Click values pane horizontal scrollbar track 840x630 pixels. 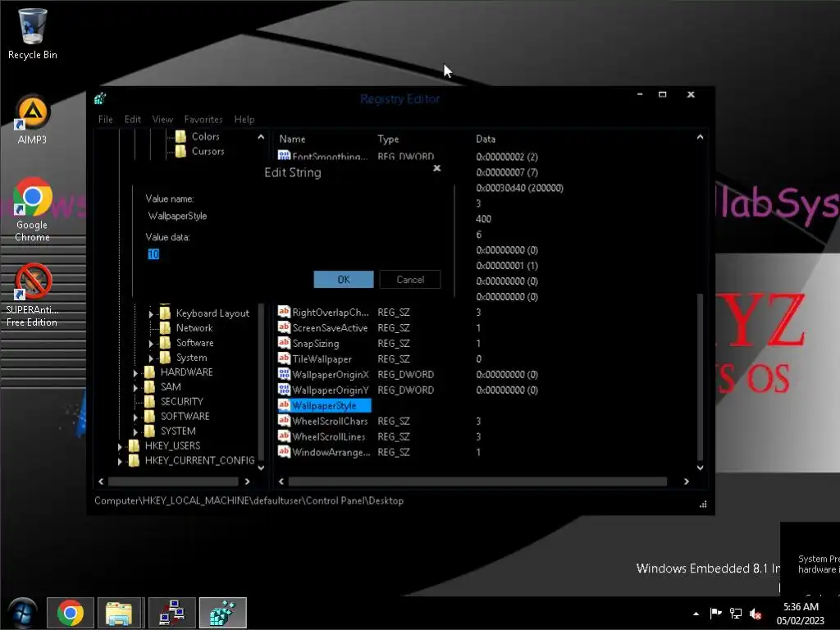point(477,482)
